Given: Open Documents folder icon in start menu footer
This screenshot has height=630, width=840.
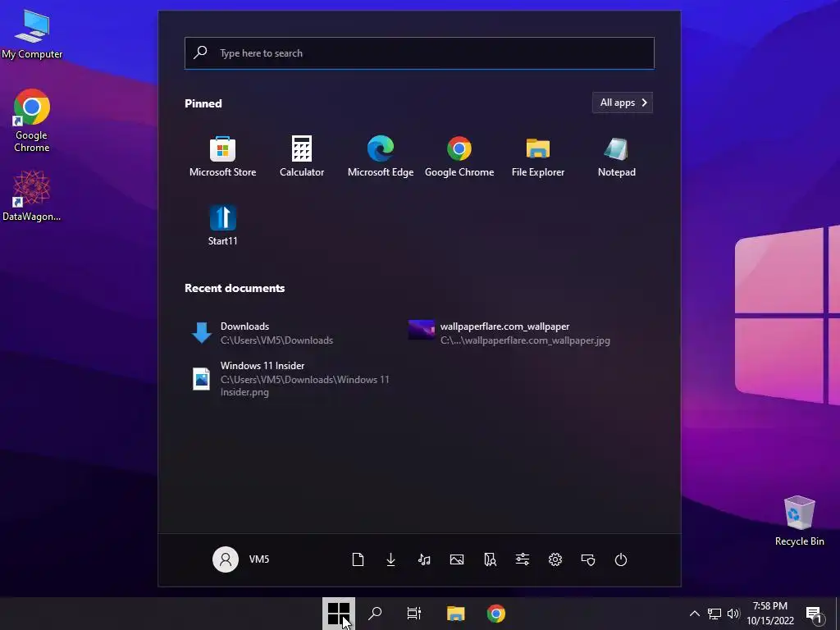Looking at the screenshot, I should click(358, 559).
